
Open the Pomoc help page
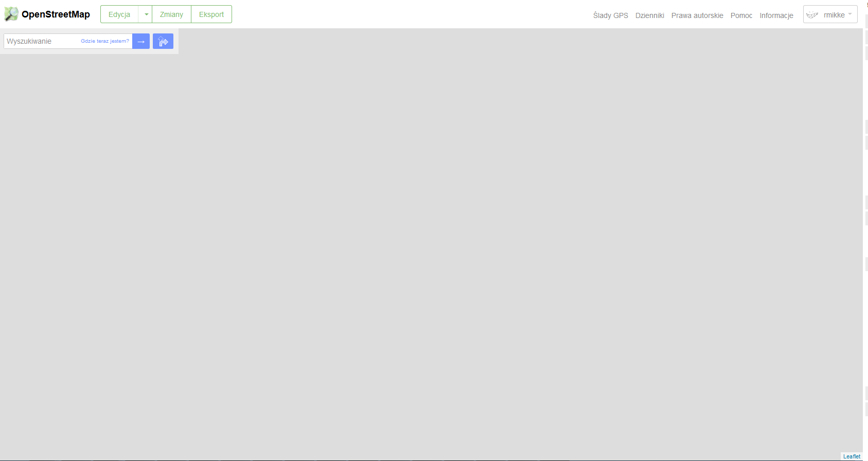tap(741, 15)
